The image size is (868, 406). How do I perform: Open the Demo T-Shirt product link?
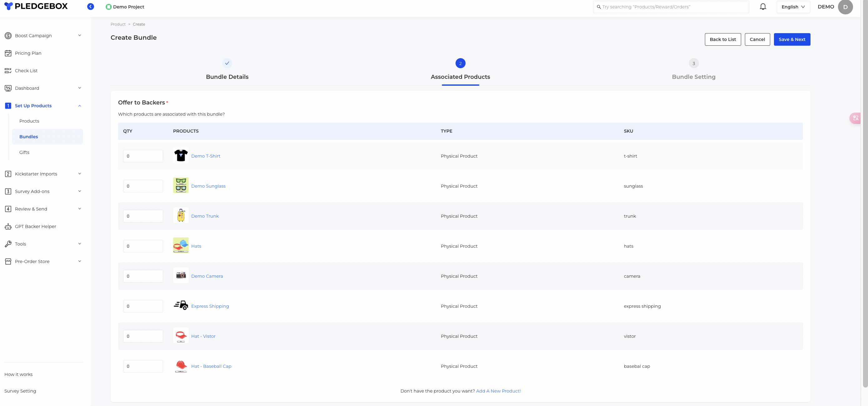point(206,156)
